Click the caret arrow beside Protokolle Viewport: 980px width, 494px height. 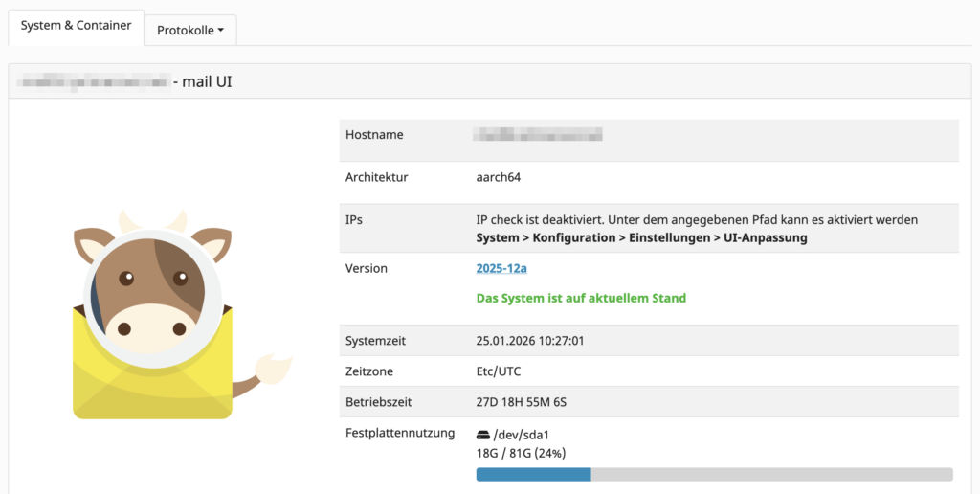221,30
